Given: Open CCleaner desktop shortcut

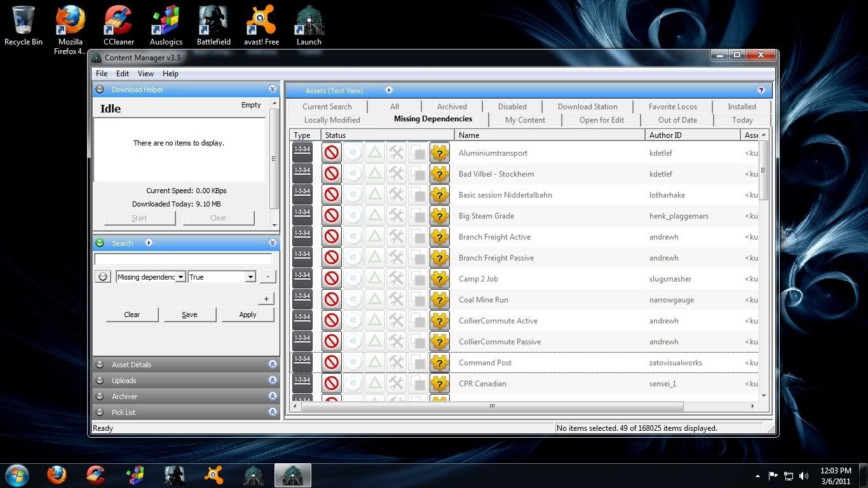Looking at the screenshot, I should pos(119,26).
